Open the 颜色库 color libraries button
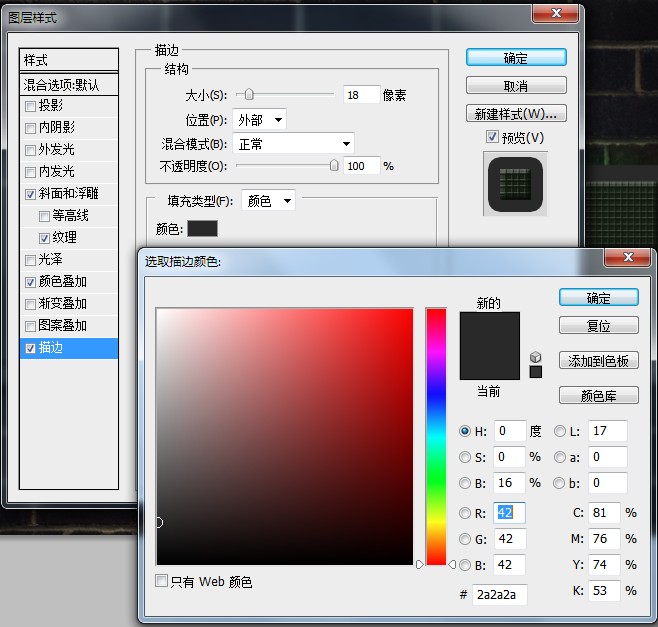The height and width of the screenshot is (627, 658). pos(598,395)
